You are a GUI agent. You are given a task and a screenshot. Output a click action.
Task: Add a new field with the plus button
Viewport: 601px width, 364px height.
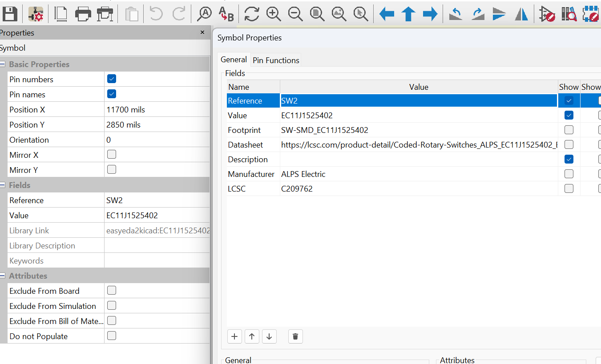click(x=234, y=336)
